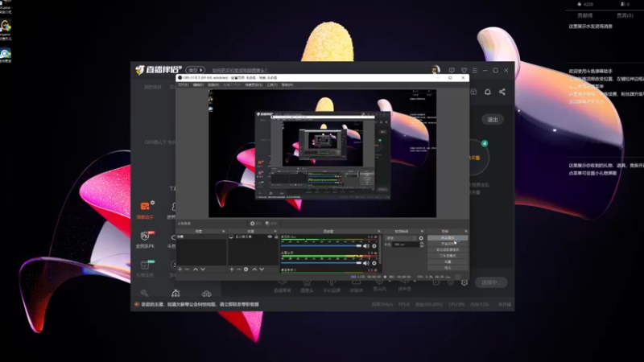The height and width of the screenshot is (362, 644).
Task: Click the streaming button in OBS Controls
Action: tap(448, 238)
